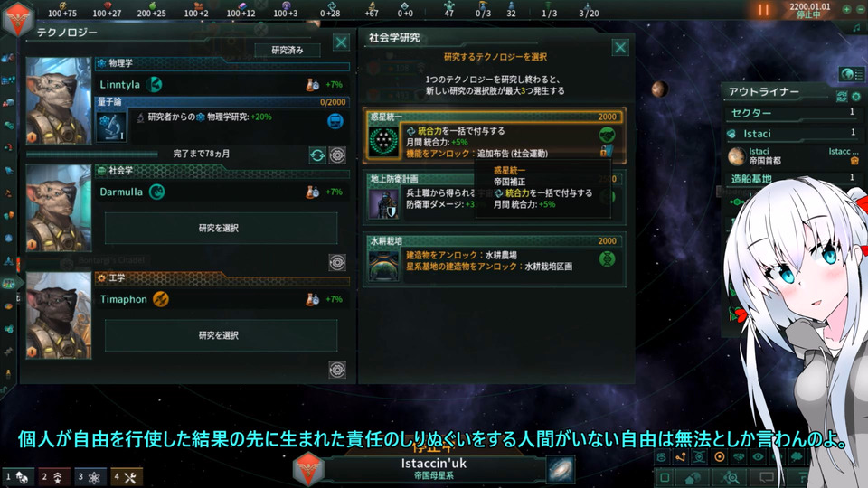Open engineering research queue gear icon
This screenshot has width=868, height=488.
click(337, 370)
